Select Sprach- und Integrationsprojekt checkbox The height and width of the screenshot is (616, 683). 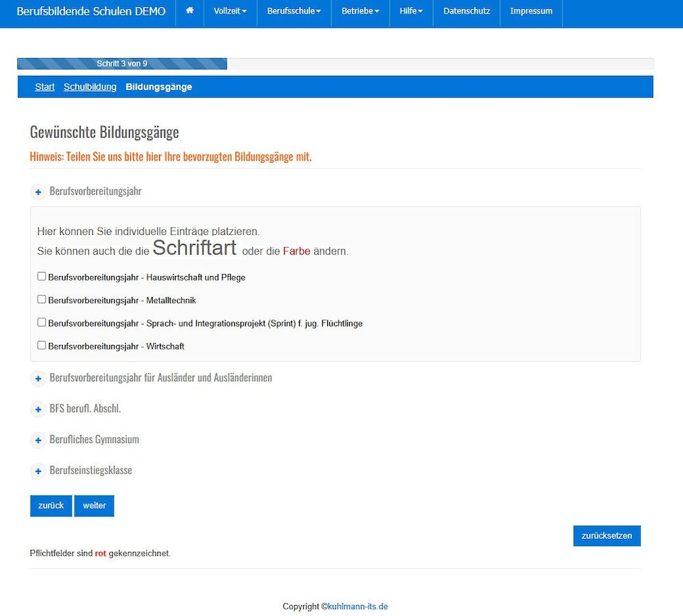pos(42,322)
